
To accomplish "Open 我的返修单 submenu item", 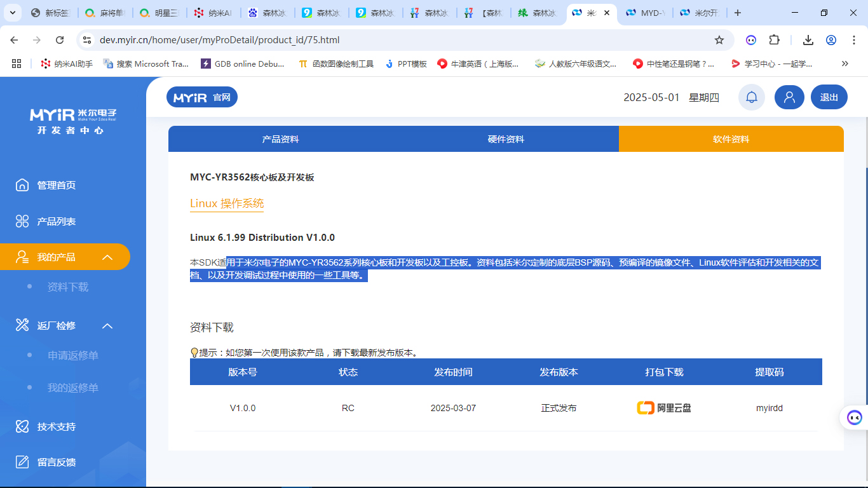I will pyautogui.click(x=73, y=388).
